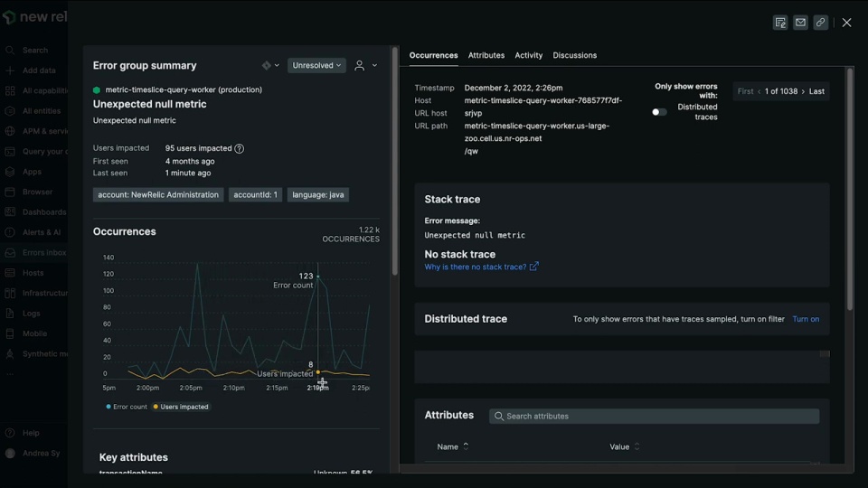The image size is (868, 488).
Task: Sort attributes by Name column
Action: (x=453, y=446)
